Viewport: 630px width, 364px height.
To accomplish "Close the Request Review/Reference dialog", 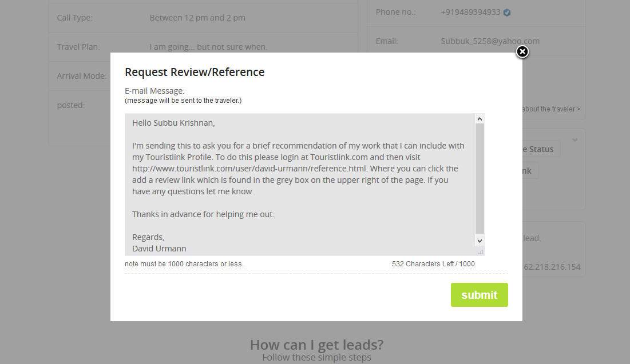I will (x=522, y=52).
